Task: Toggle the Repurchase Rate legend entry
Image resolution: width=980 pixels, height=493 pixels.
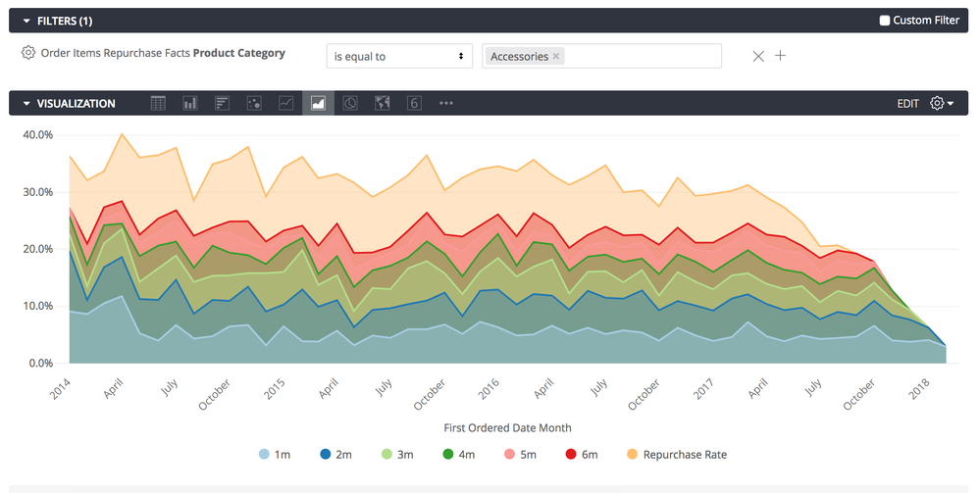Action: [x=677, y=454]
